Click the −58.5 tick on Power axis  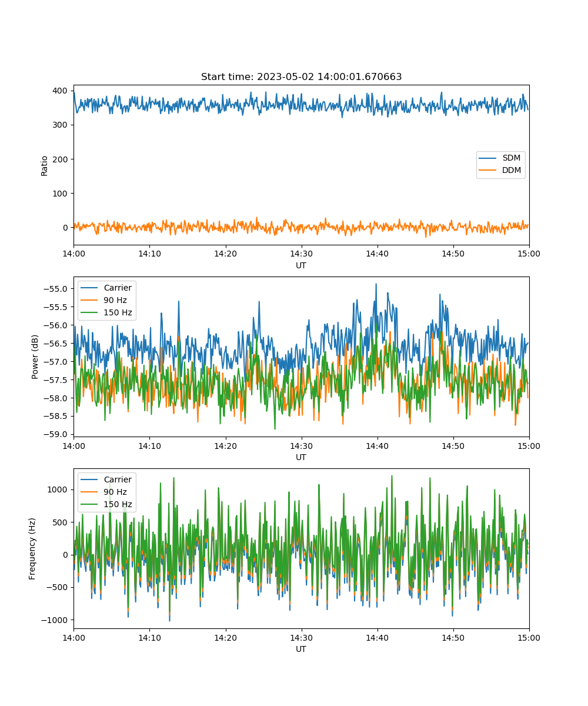click(56, 416)
